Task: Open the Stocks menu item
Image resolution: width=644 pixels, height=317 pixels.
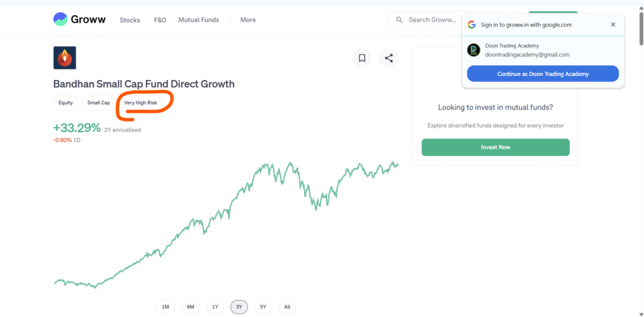Action: (x=130, y=19)
